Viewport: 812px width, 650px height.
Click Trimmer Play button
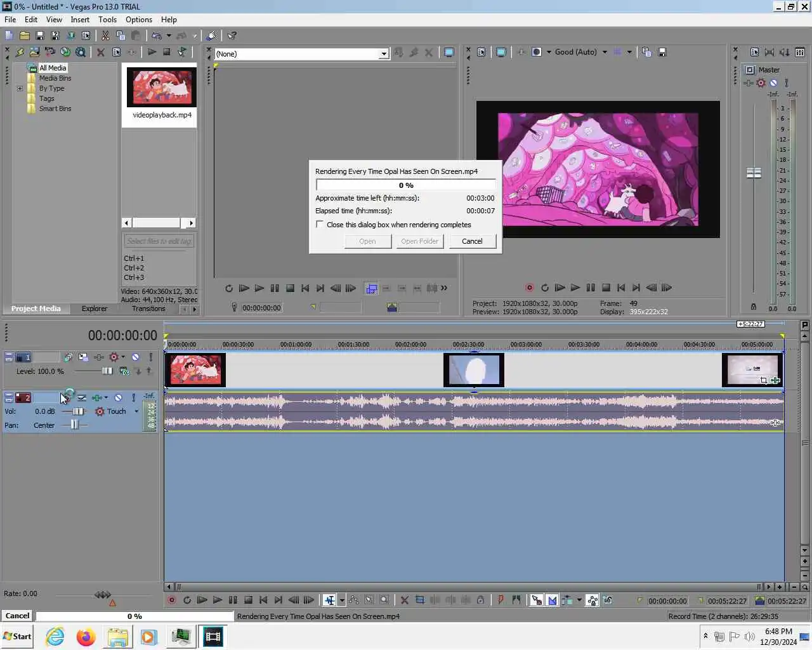point(259,288)
